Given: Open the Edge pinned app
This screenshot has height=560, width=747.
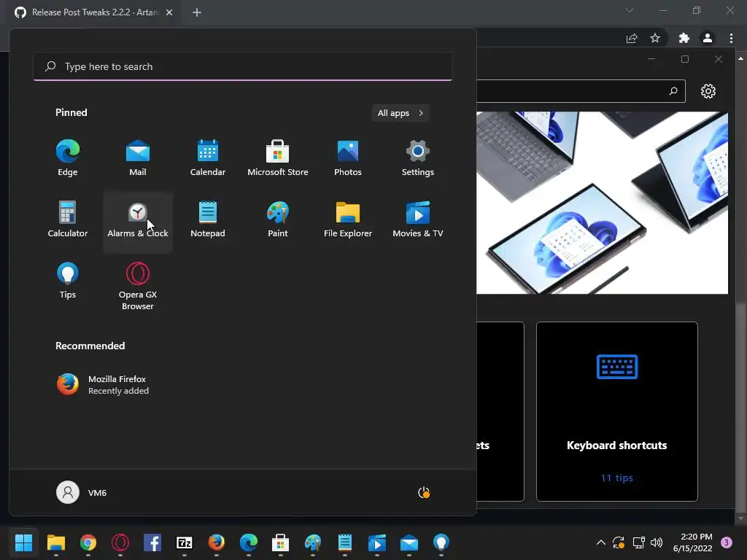Looking at the screenshot, I should point(68,158).
